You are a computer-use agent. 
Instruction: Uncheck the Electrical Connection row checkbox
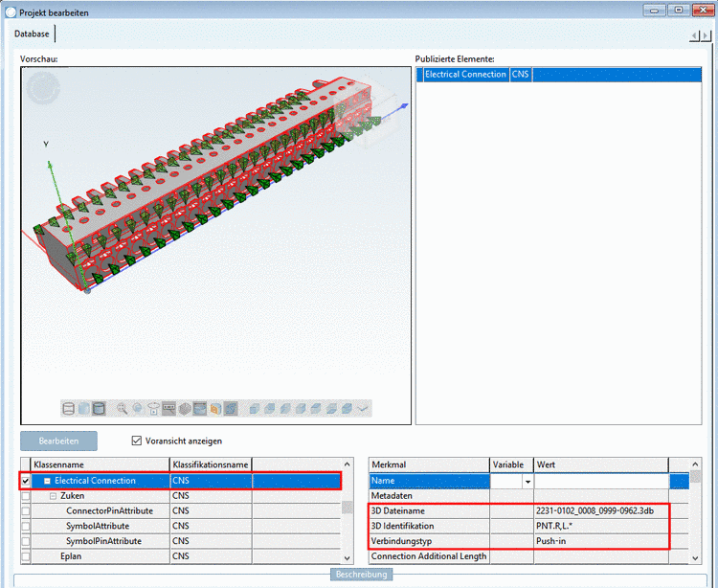[x=26, y=481]
